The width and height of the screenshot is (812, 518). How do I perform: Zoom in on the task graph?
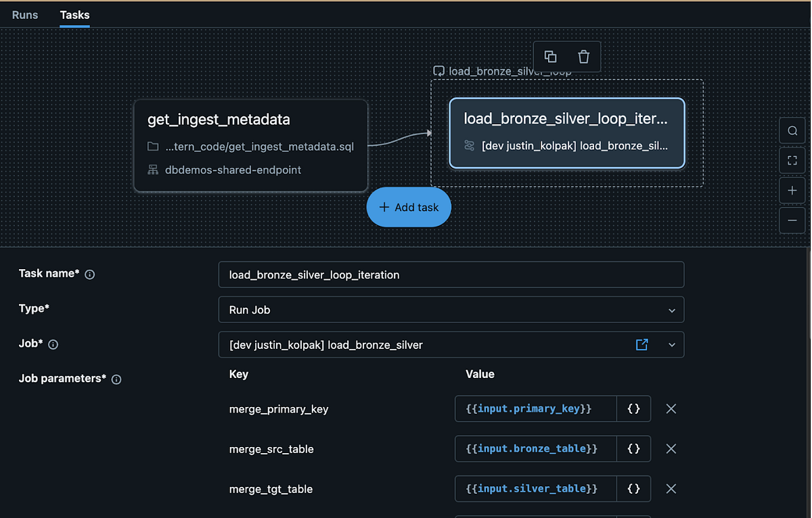[x=792, y=190]
